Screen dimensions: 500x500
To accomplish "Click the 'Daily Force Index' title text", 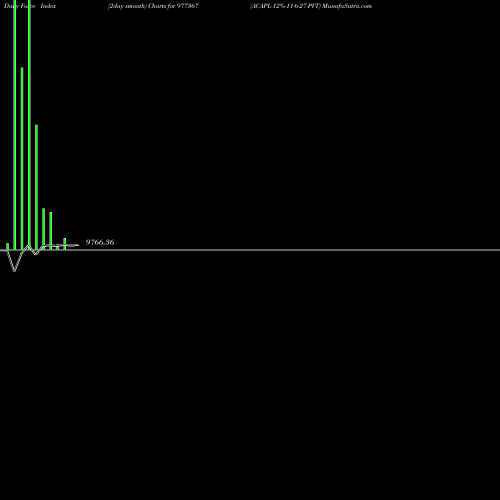I will coord(30,6).
